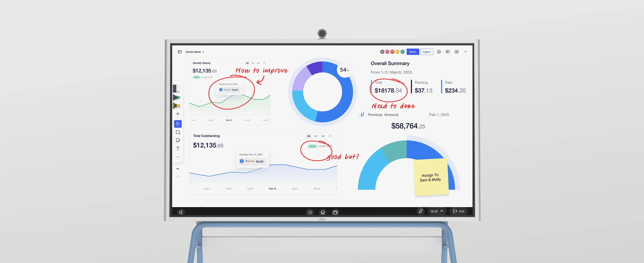Select the sticky note tool
The width and height of the screenshot is (644, 263).
coord(178,140)
